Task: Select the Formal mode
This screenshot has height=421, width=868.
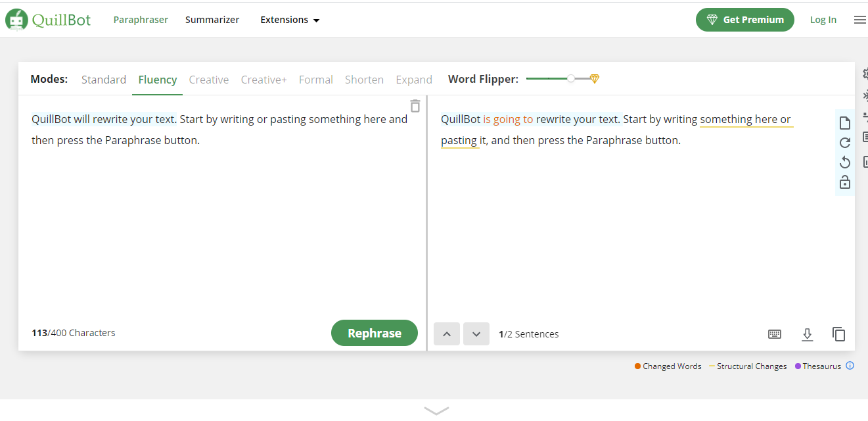Action: click(x=316, y=80)
